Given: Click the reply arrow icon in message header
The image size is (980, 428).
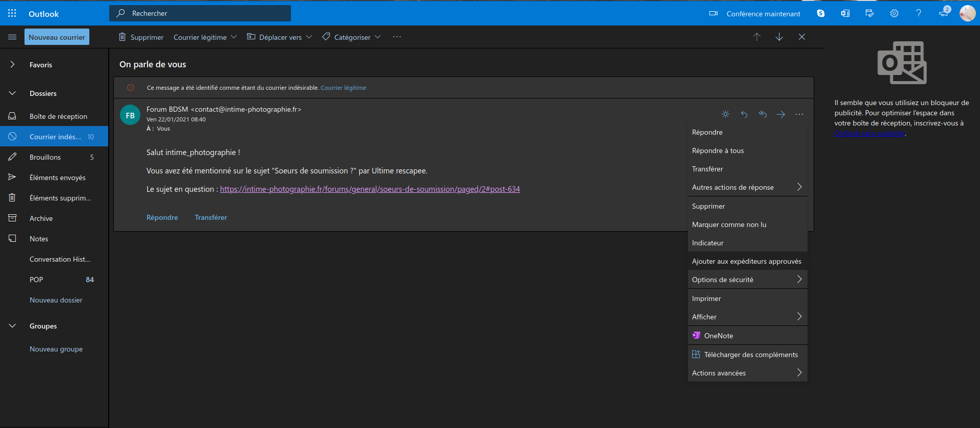Looking at the screenshot, I should click(x=744, y=114).
